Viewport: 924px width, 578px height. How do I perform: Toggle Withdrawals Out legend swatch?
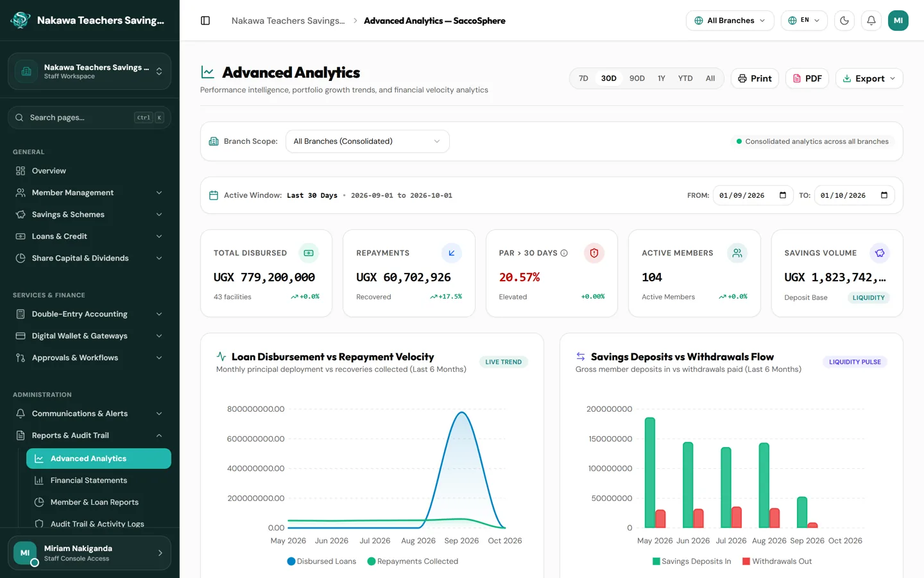[746, 561]
